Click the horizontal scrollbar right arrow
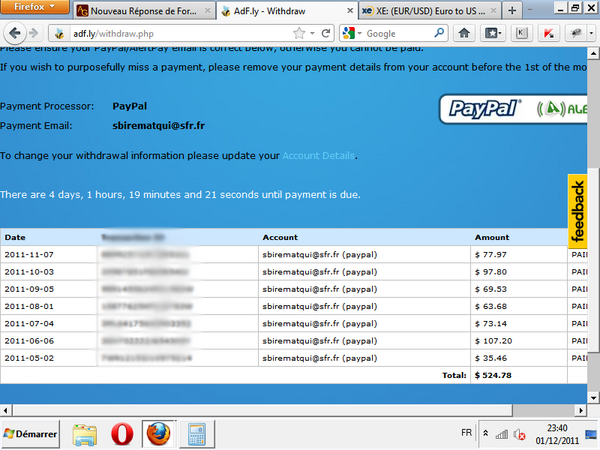Screen dimensions: 600x450 (581, 411)
